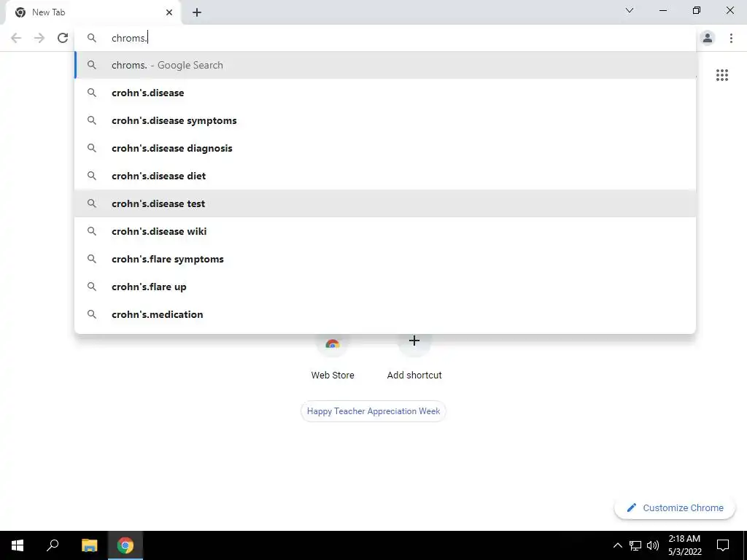
Task: Open File Explorer from the taskbar
Action: point(89,545)
